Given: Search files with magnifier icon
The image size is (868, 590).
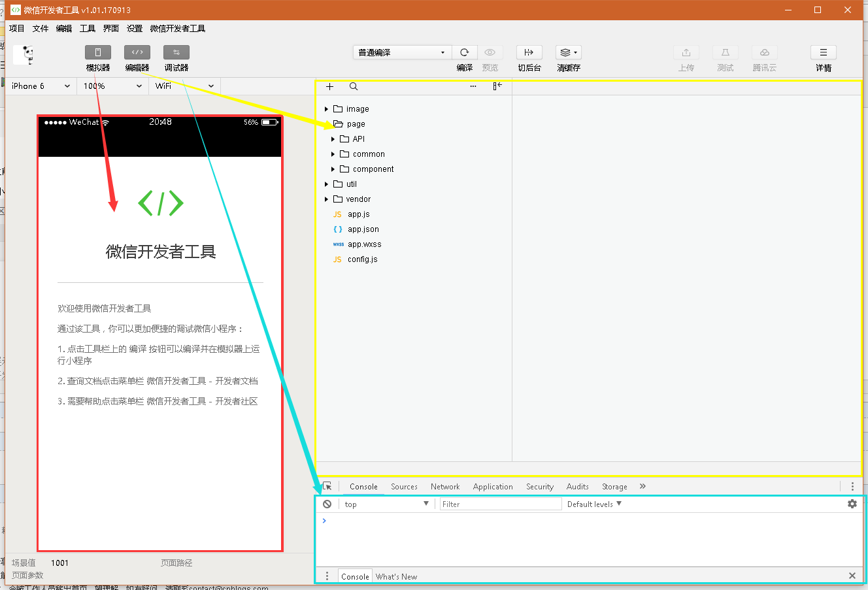Looking at the screenshot, I should (x=354, y=86).
